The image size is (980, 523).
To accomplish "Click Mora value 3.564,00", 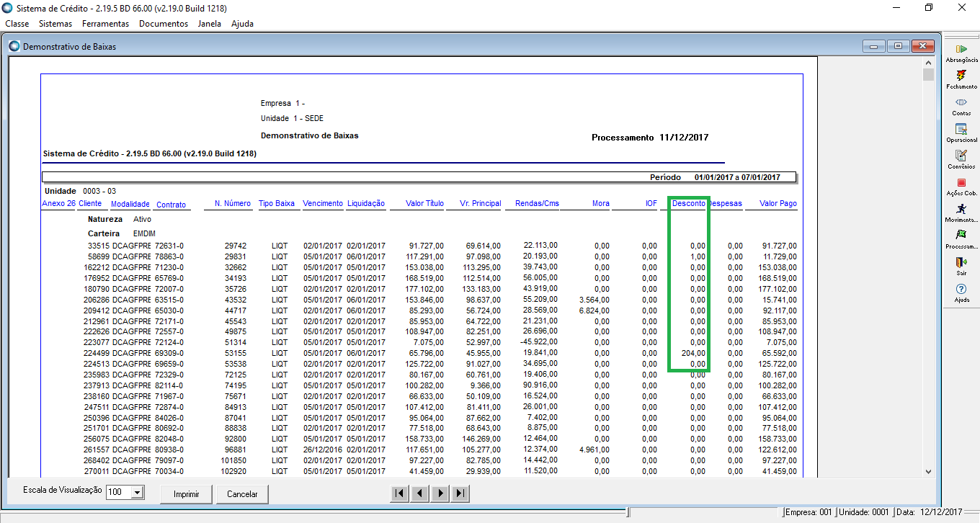I will tap(594, 300).
